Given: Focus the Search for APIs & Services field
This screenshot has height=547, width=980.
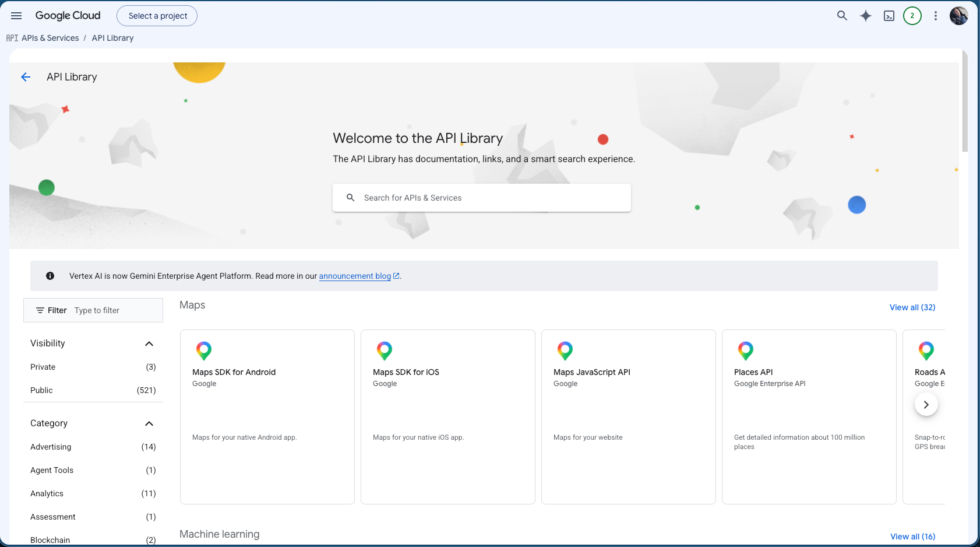Looking at the screenshot, I should click(482, 198).
